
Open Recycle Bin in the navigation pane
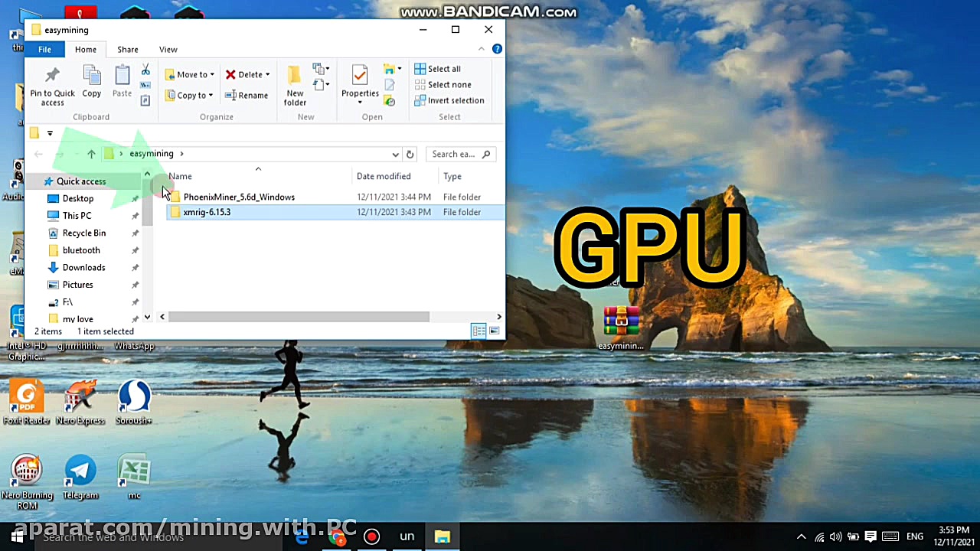click(84, 233)
